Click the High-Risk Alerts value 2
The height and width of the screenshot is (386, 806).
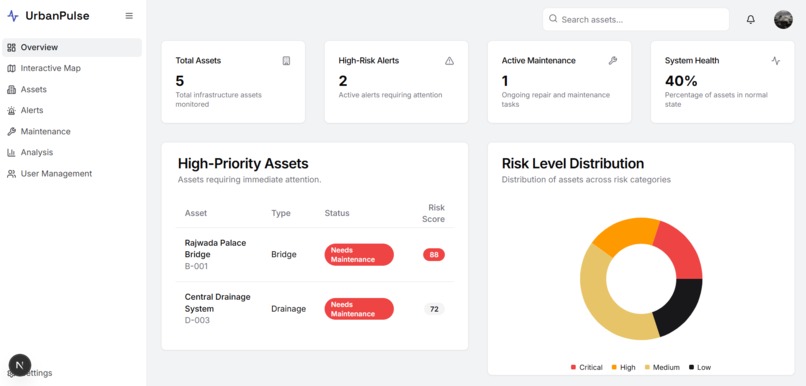coord(343,81)
